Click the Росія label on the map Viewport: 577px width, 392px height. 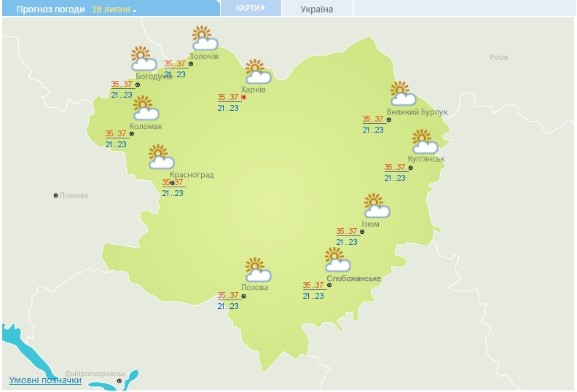click(498, 57)
